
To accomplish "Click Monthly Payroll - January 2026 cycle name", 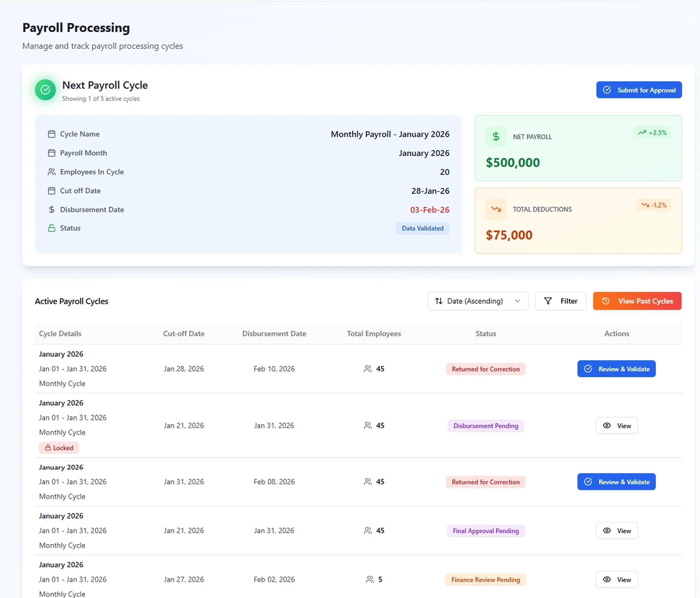I will [390, 134].
